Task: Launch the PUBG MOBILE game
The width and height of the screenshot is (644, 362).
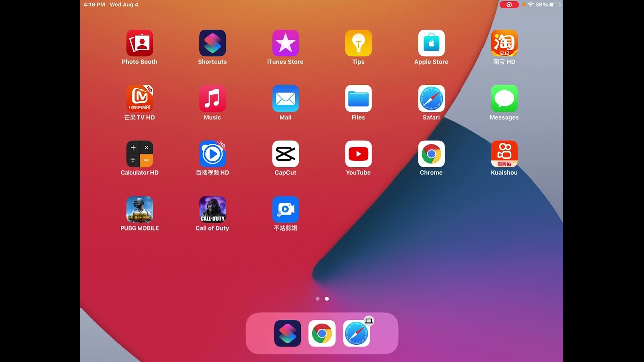Action: [139, 209]
